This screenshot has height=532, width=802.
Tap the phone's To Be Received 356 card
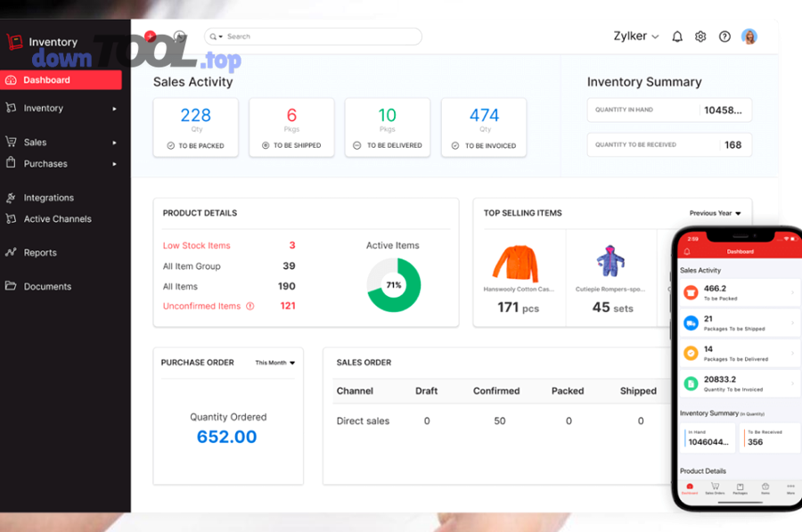[x=770, y=438]
